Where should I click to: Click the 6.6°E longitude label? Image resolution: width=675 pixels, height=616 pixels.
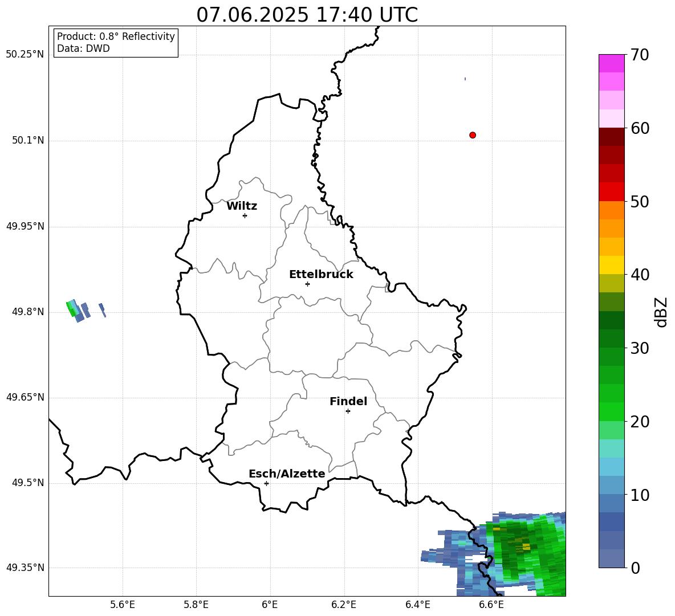pos(491,605)
